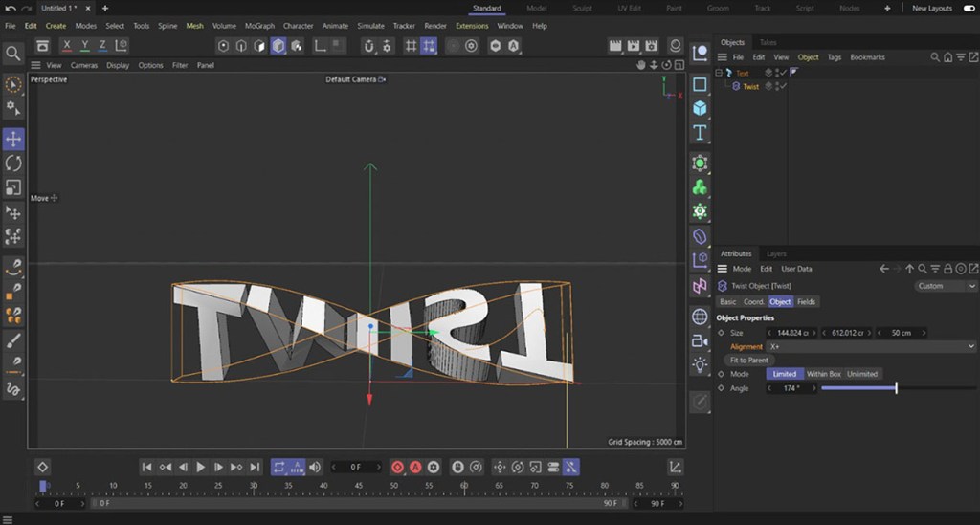The height and width of the screenshot is (525, 980).
Task: Select the Rotate tool in left toolbar
Action: coord(13,164)
